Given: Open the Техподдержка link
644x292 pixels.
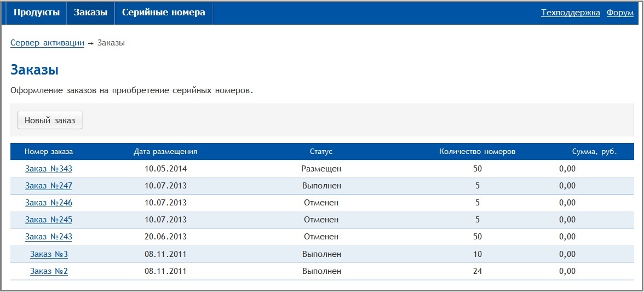Looking at the screenshot, I should (x=570, y=13).
